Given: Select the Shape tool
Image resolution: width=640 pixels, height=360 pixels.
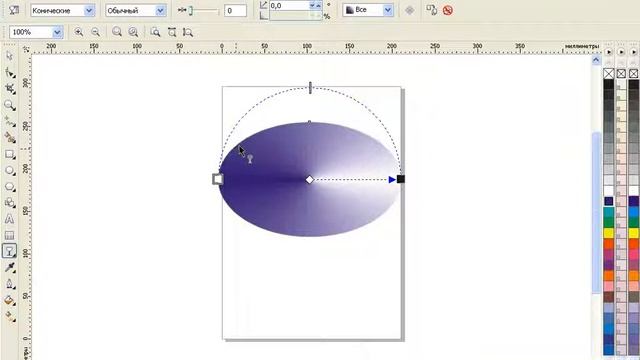Looking at the screenshot, I should click(9, 73).
